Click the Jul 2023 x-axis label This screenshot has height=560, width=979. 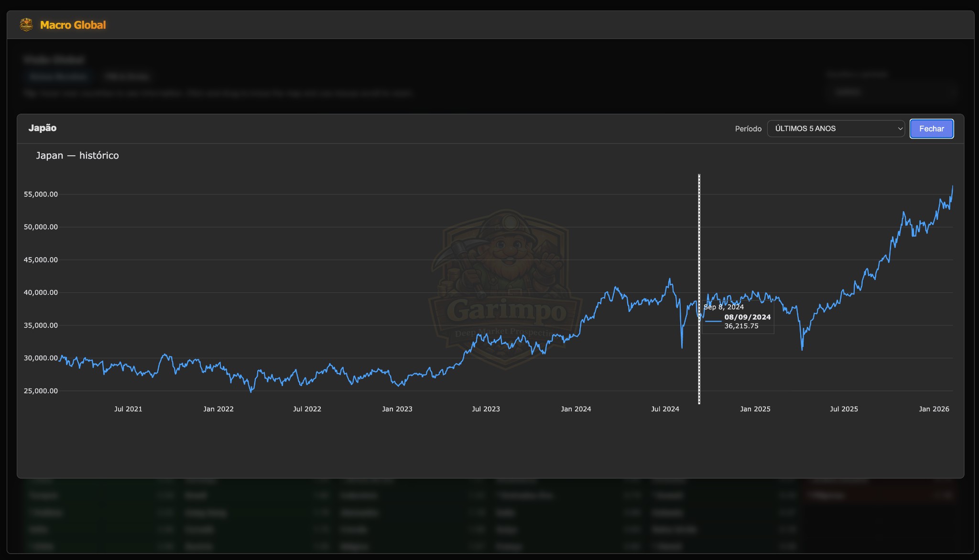pos(486,409)
